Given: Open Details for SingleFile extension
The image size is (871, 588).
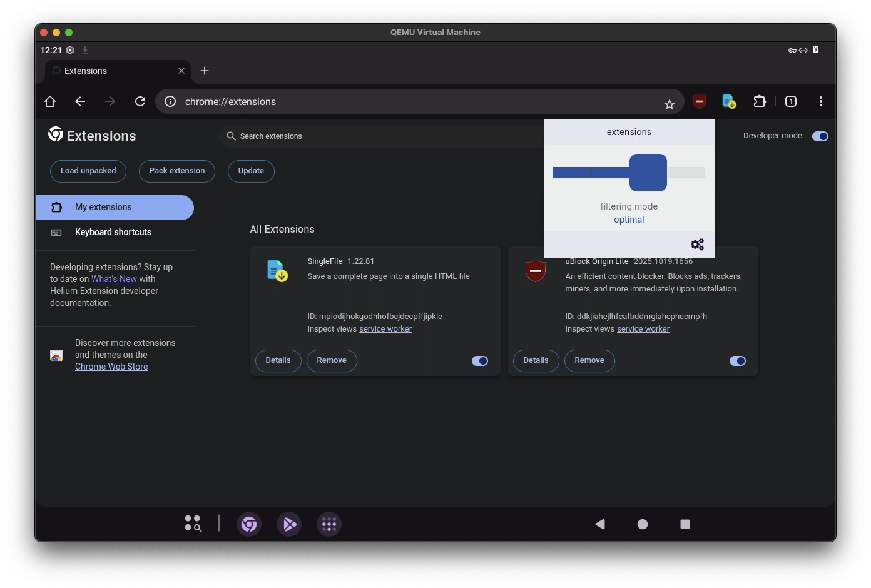Looking at the screenshot, I should (278, 360).
